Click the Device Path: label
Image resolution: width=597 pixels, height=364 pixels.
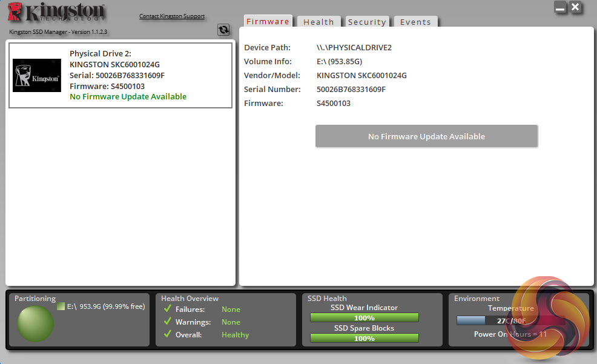267,48
